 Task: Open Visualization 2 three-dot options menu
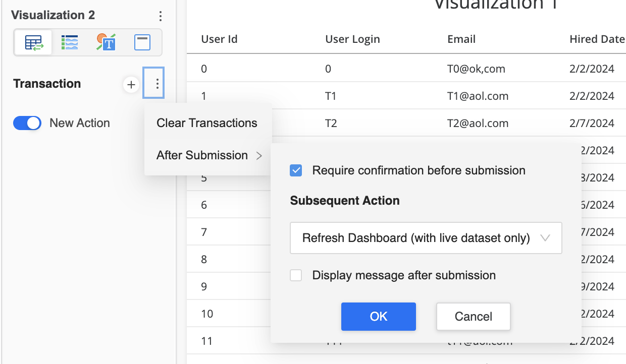[x=160, y=16]
